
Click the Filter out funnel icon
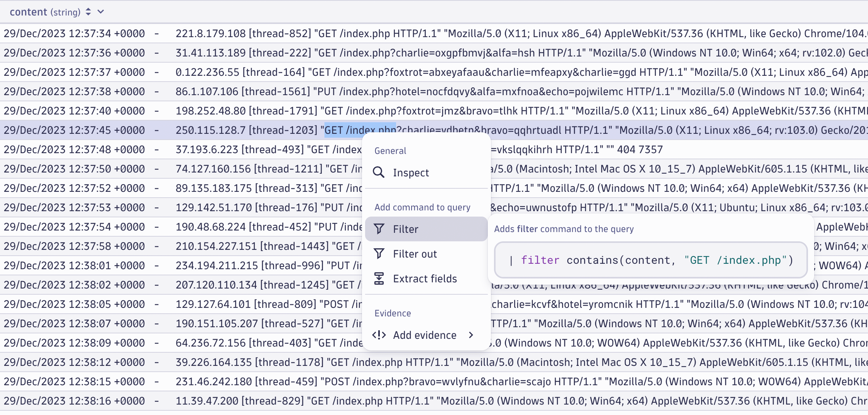[x=379, y=253]
